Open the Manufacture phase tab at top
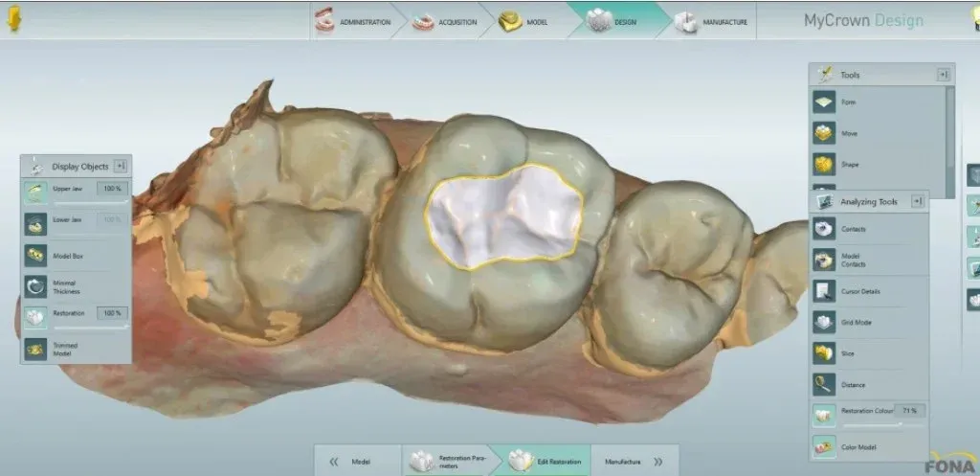Viewport: 980px width, 476px height. [712, 22]
